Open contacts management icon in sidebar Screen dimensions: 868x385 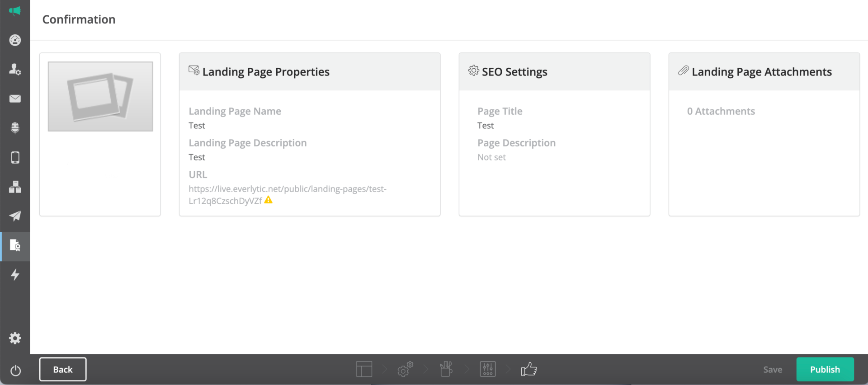15,69
